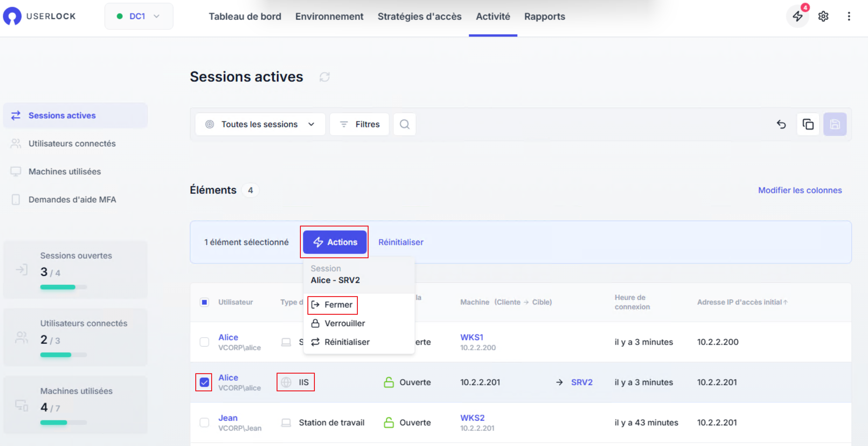The image size is (868, 446).
Task: Open the settings gear icon
Action: tap(823, 16)
